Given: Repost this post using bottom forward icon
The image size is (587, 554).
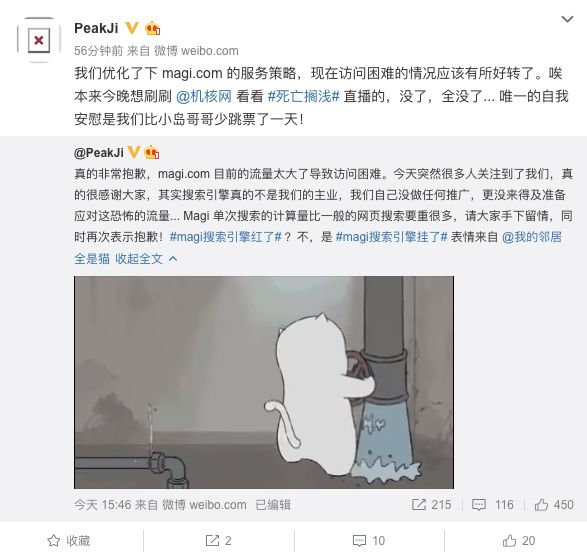Looking at the screenshot, I should coord(212,541).
